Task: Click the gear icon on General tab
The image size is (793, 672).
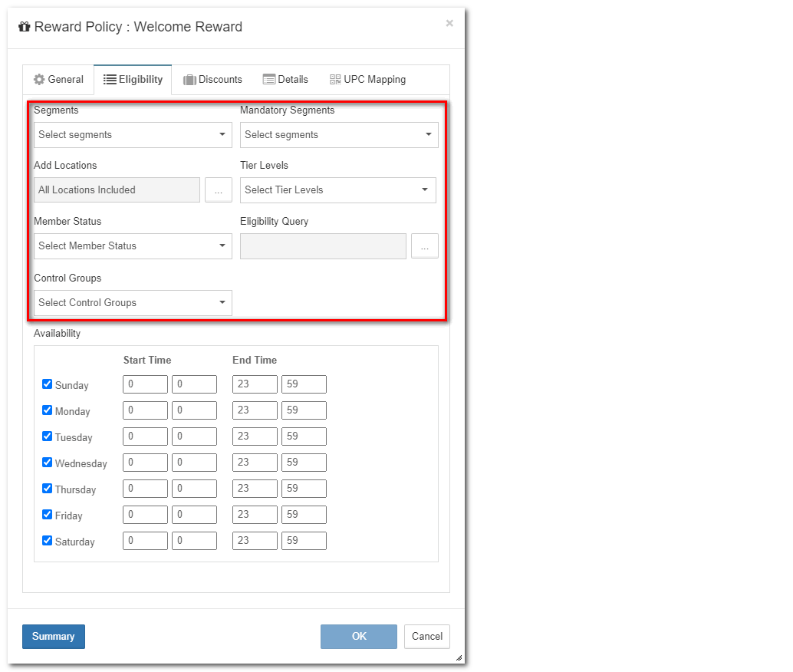Action: (39, 80)
